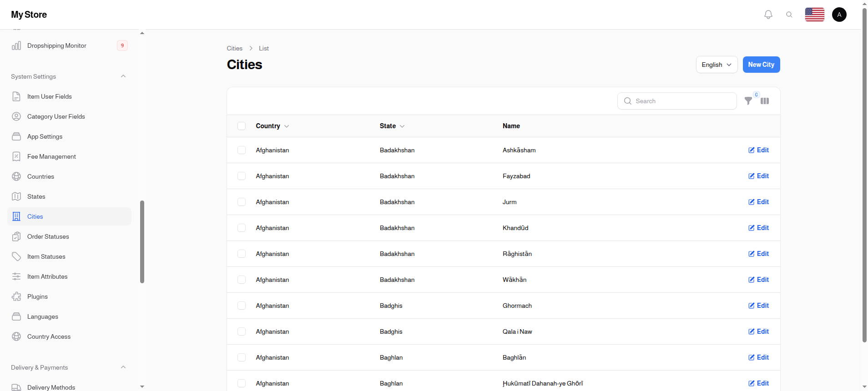Click the Countries globe icon

[16, 176]
